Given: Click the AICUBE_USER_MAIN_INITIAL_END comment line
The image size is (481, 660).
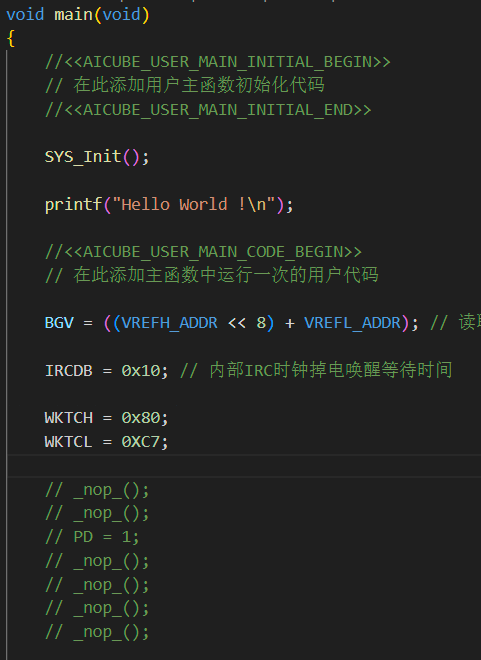Looking at the screenshot, I should 208,110.
